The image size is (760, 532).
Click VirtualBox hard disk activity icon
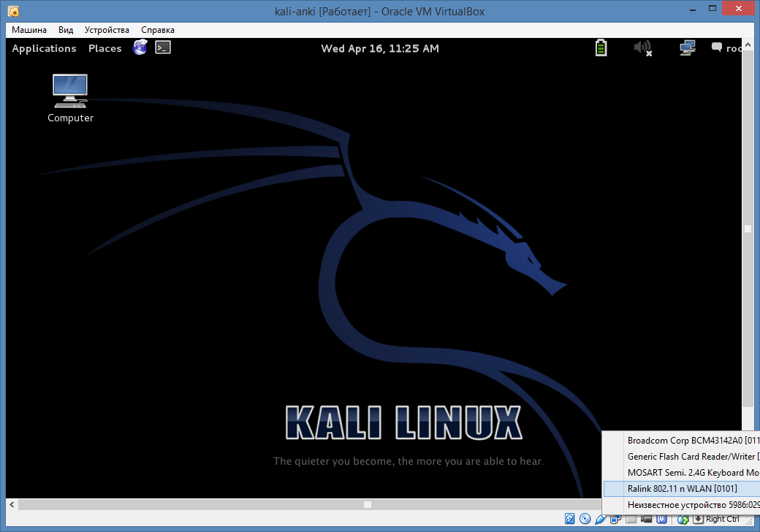(569, 519)
